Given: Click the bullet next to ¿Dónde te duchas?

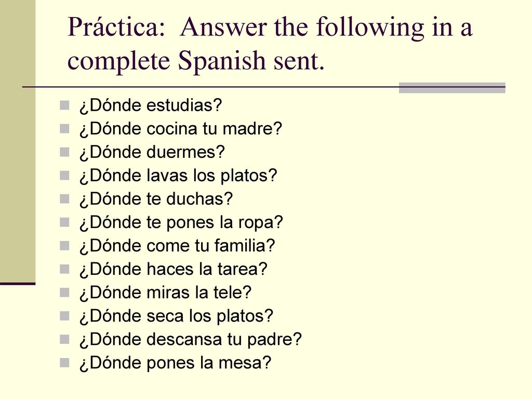Looking at the screenshot, I should 64,199.
